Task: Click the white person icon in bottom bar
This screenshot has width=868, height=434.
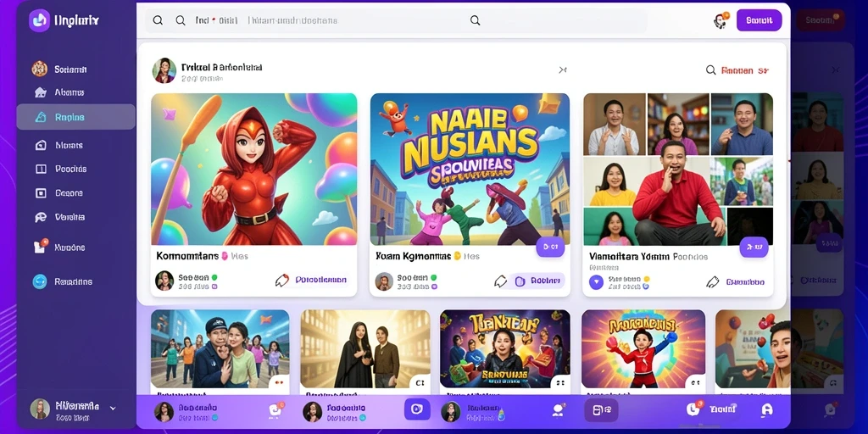Action: (x=558, y=409)
